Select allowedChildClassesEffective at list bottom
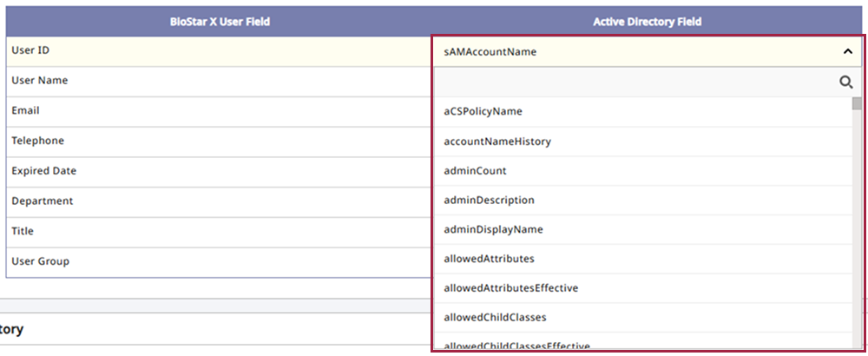The height and width of the screenshot is (356, 868). click(517, 346)
